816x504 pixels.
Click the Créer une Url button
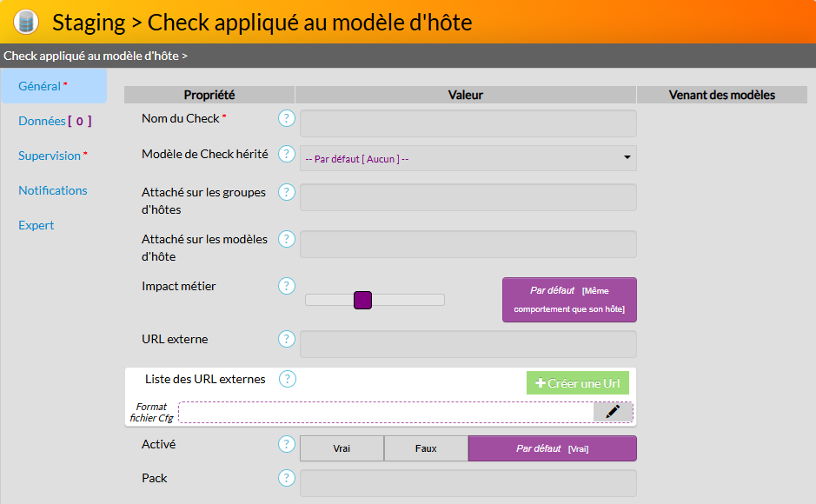(577, 383)
